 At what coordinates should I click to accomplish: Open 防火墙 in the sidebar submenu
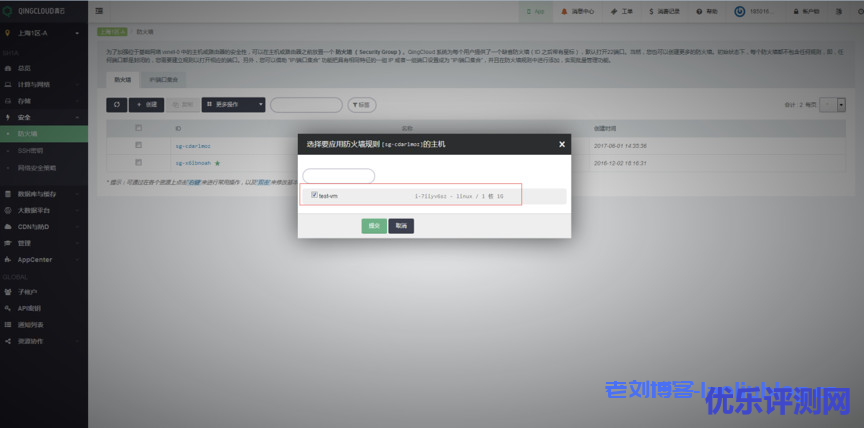[44, 134]
